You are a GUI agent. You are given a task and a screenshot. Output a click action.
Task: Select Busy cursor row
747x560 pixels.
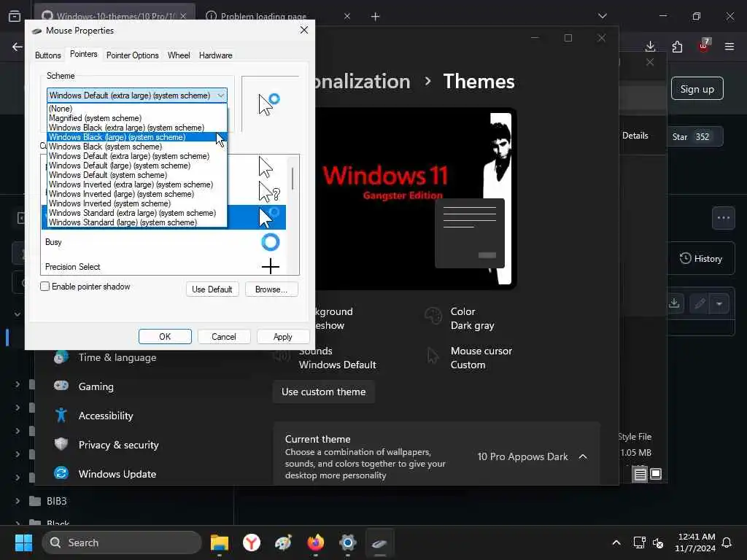(x=163, y=242)
